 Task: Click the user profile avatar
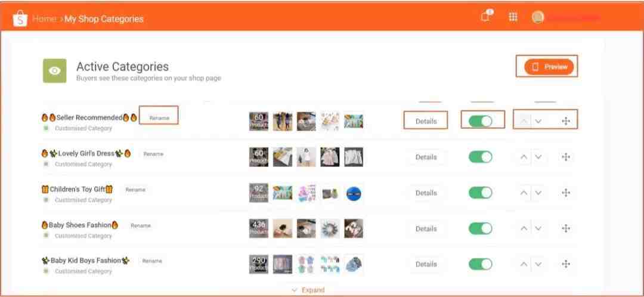pos(538,17)
